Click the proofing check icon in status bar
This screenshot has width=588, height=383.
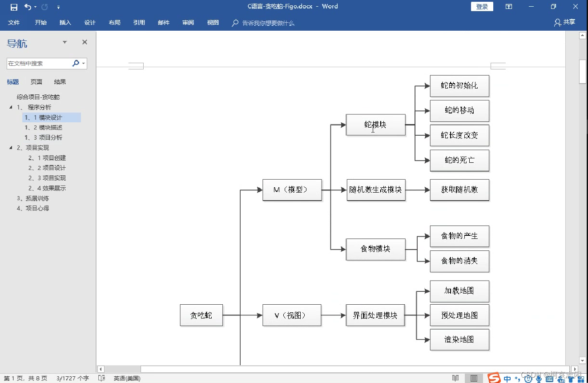101,379
